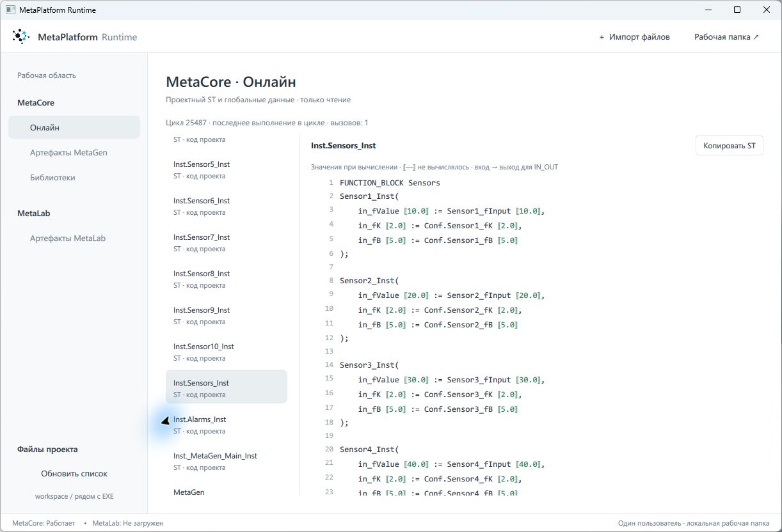This screenshot has height=532, width=782.
Task: Click the 'Один пользователь · локальная рабочая папка' status text
Action: tap(694, 523)
